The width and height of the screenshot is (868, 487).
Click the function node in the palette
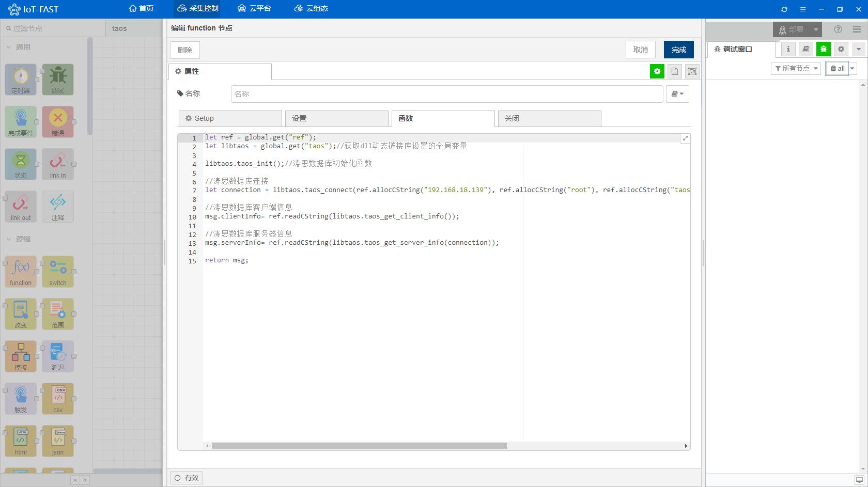21,272
